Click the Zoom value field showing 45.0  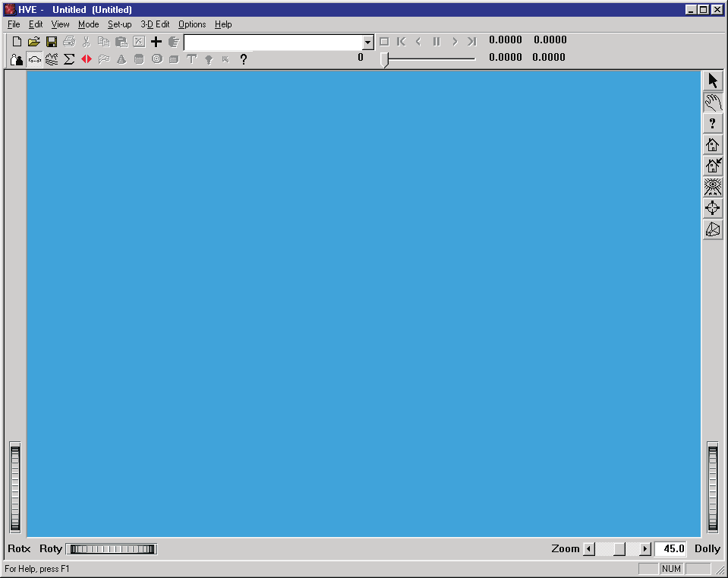[670, 548]
